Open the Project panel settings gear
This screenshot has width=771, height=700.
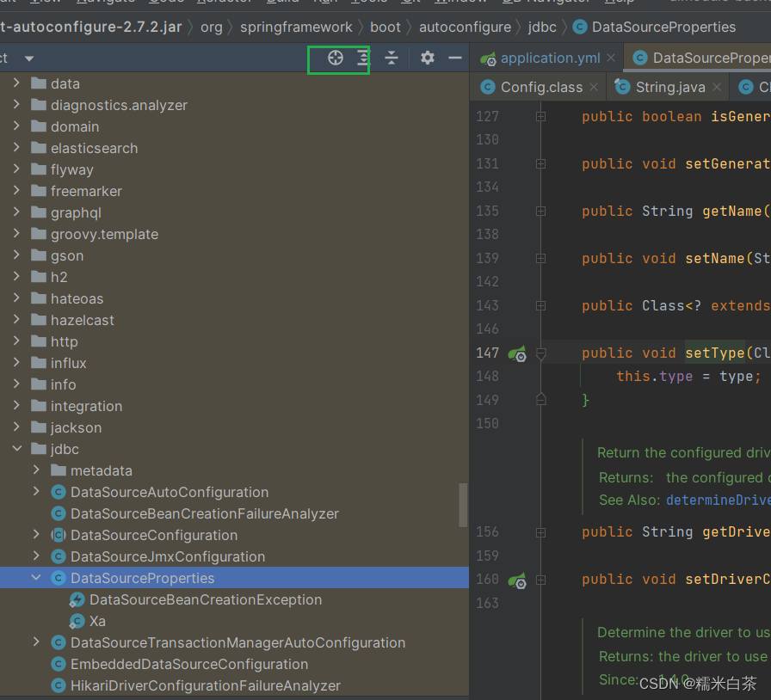point(428,58)
